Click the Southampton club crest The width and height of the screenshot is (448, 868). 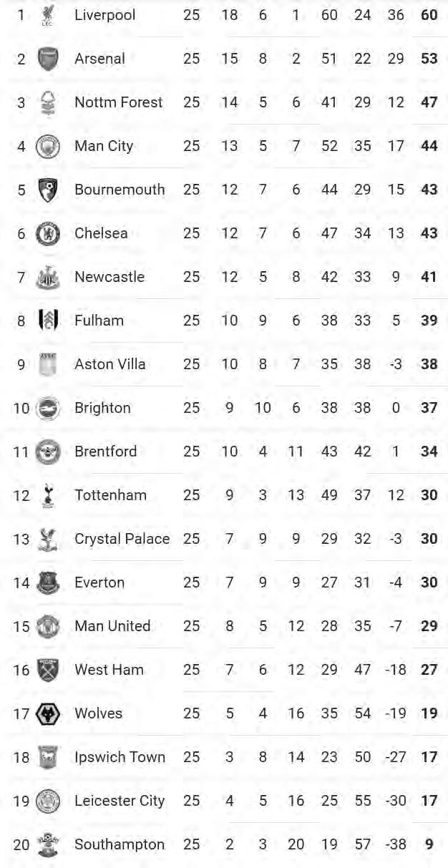pos(48,844)
